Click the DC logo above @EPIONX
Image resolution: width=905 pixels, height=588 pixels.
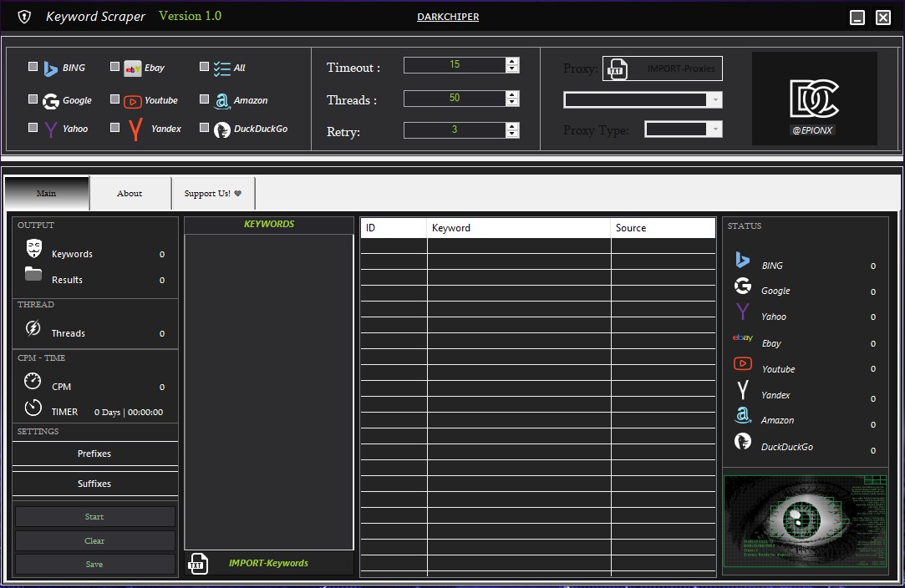[814, 99]
